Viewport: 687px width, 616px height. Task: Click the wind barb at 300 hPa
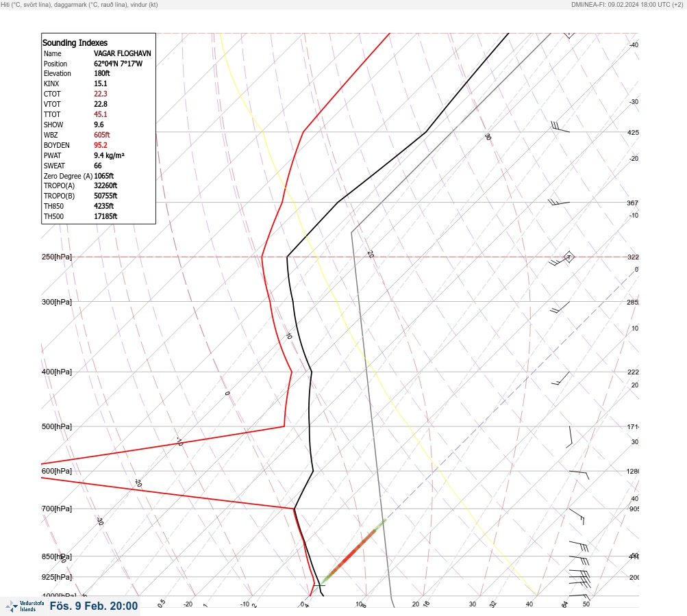(x=560, y=307)
